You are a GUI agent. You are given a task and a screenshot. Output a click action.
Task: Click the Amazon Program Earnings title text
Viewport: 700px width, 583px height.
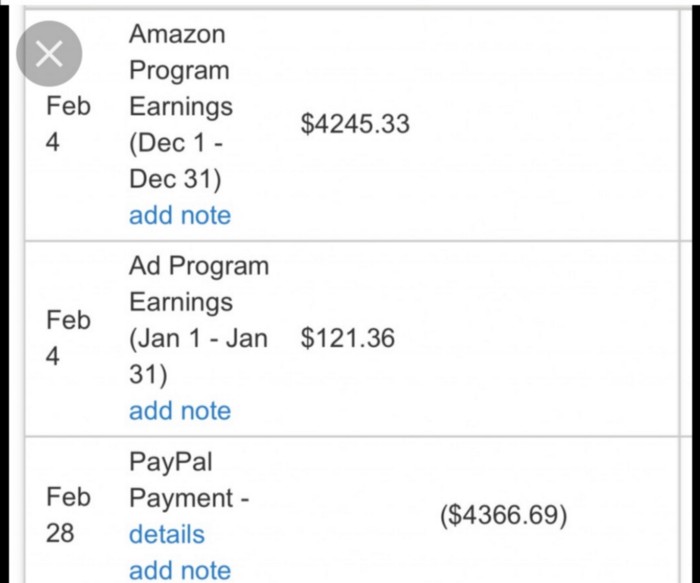pos(181,70)
